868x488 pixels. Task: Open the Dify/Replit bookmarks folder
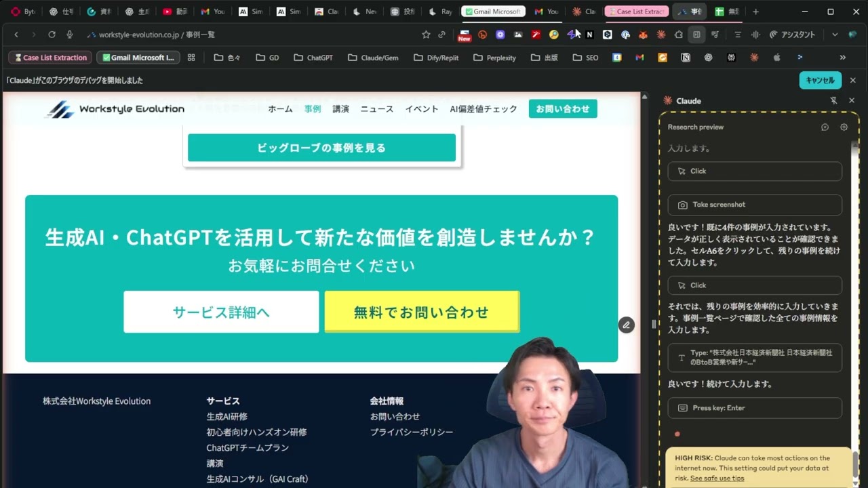pos(436,58)
